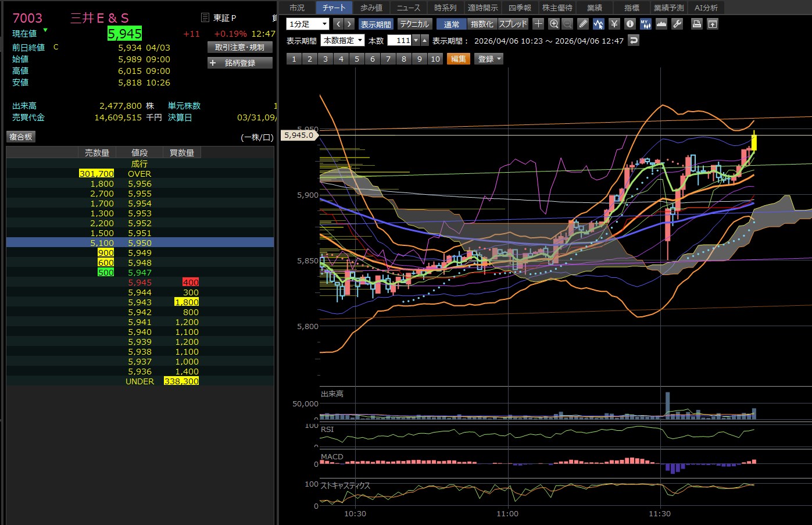Screen dimensions: 812x525
Task: Open the 四季報 tab
Action: (x=520, y=8)
